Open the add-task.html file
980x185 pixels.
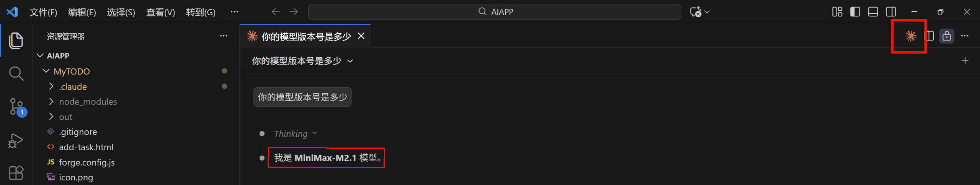click(x=86, y=147)
